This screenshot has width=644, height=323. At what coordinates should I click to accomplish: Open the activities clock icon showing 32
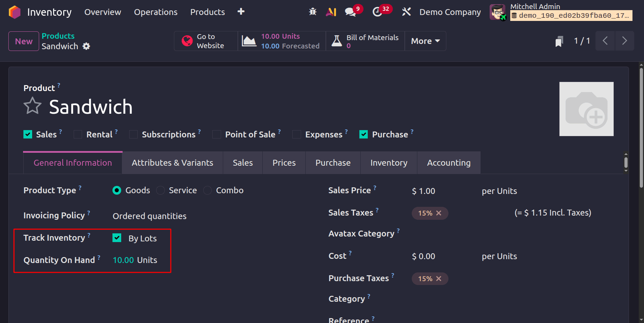tap(377, 12)
